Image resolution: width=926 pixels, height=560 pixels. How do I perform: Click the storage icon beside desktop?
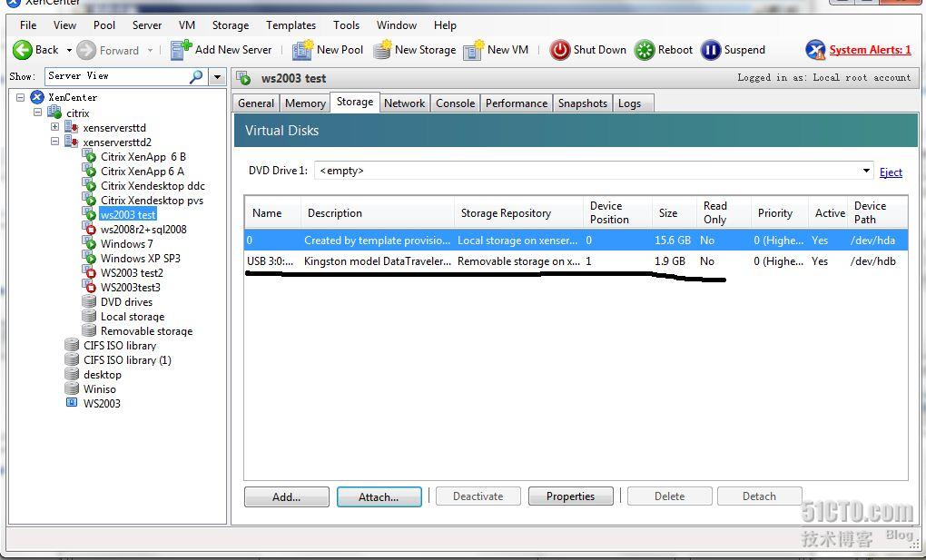tap(72, 374)
